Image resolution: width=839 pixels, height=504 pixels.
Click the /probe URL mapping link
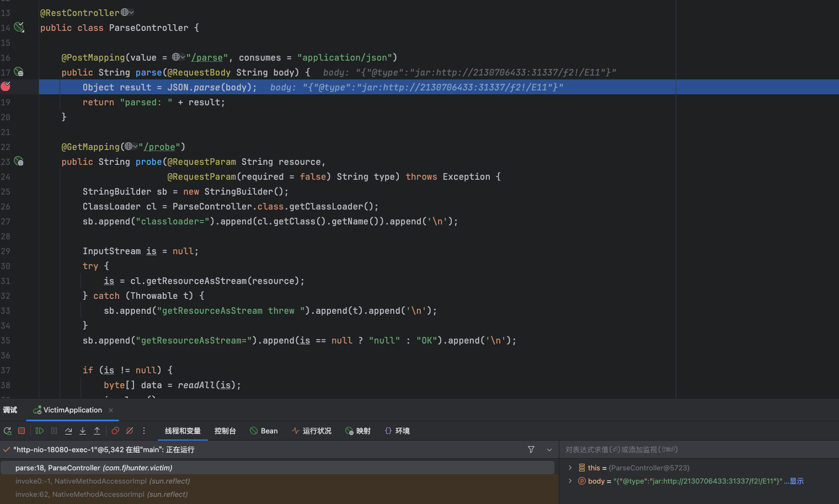coord(159,147)
